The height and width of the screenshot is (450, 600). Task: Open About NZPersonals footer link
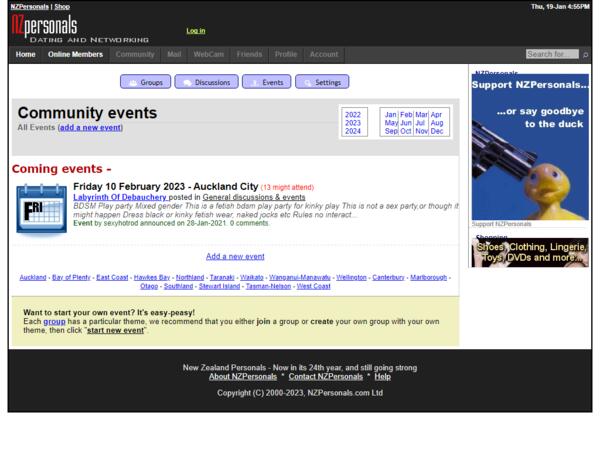click(243, 377)
